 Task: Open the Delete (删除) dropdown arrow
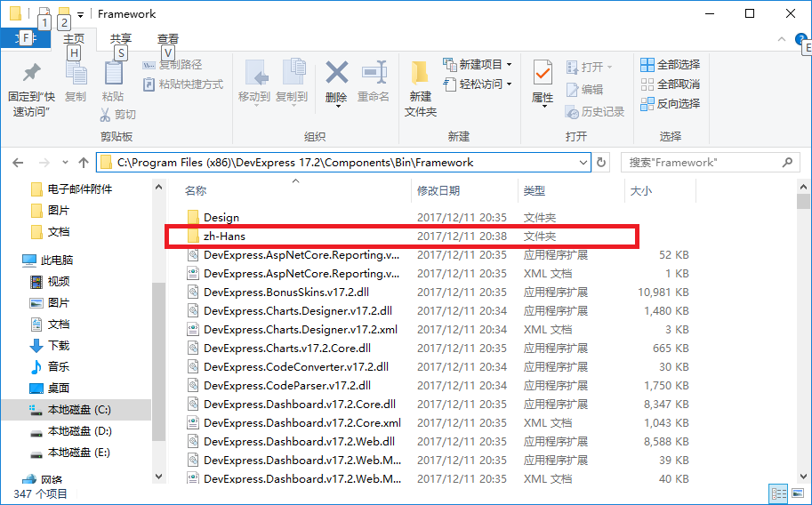point(338,106)
